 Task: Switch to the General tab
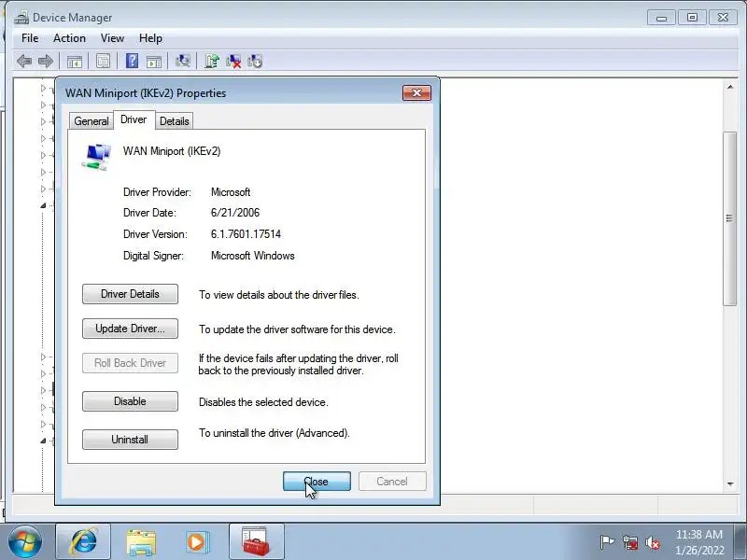91,121
